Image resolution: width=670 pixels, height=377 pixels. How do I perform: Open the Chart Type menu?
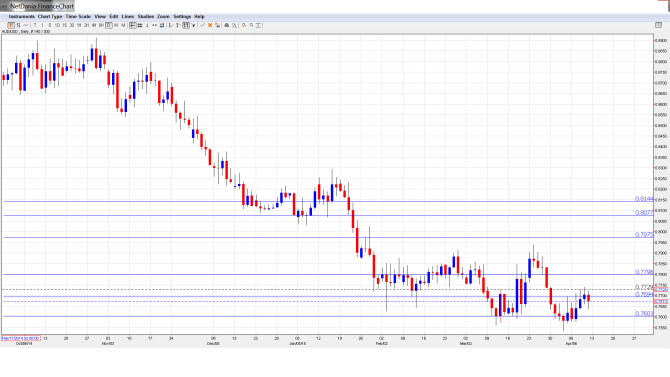(50, 17)
